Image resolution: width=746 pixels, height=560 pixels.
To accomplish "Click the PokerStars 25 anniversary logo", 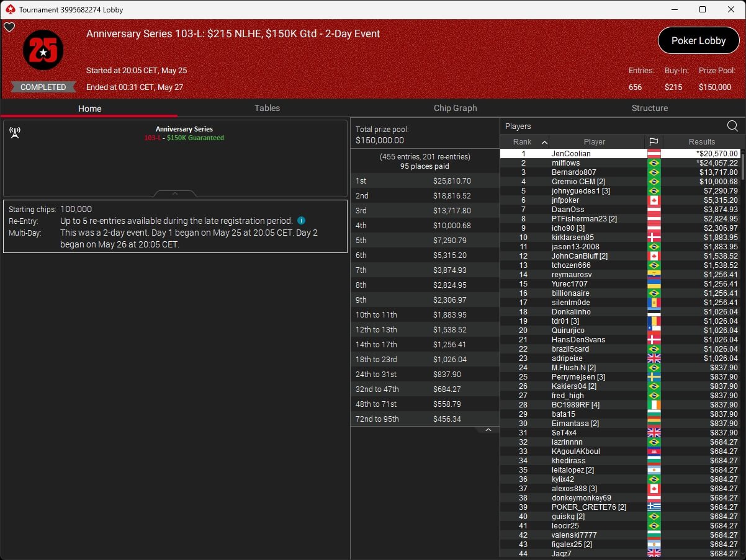I will (43, 50).
